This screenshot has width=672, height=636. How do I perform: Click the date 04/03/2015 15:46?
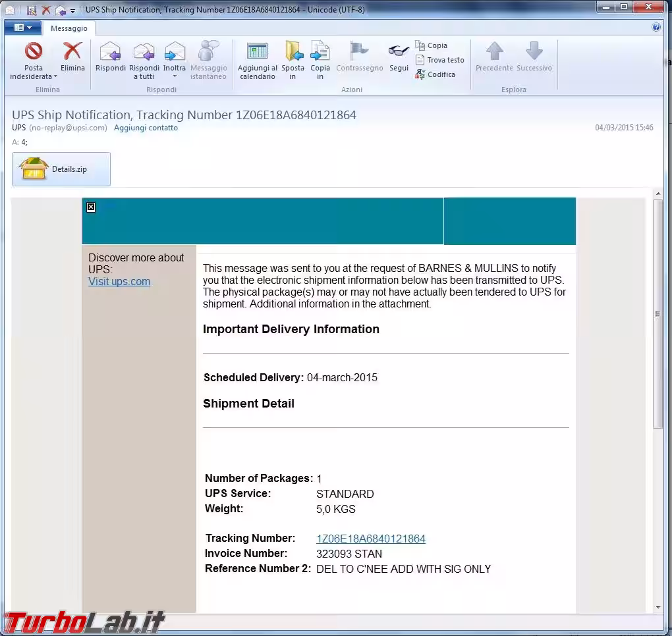[624, 128]
